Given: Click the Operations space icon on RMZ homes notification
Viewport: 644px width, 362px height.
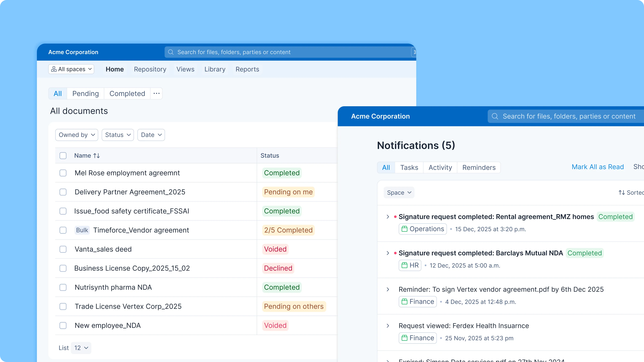Looking at the screenshot, I should [x=405, y=229].
